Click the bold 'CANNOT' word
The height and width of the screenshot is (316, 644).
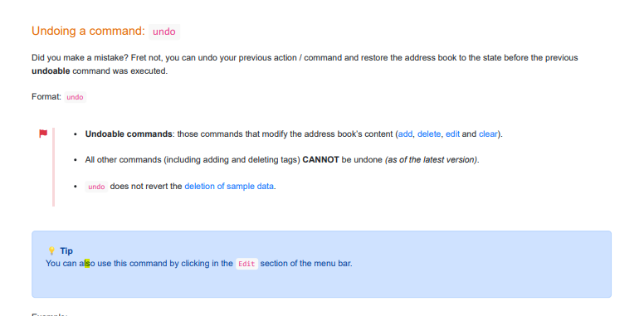tap(321, 160)
